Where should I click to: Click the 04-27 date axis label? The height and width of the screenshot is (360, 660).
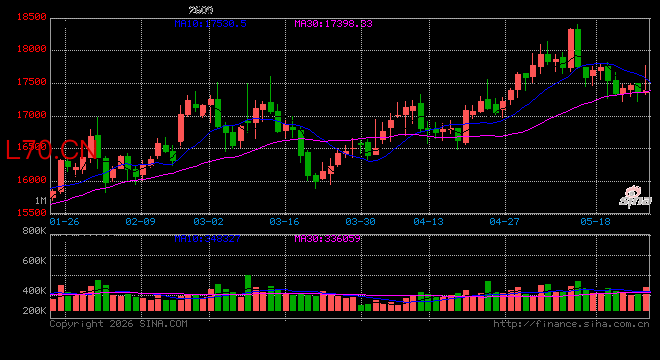[x=504, y=221]
